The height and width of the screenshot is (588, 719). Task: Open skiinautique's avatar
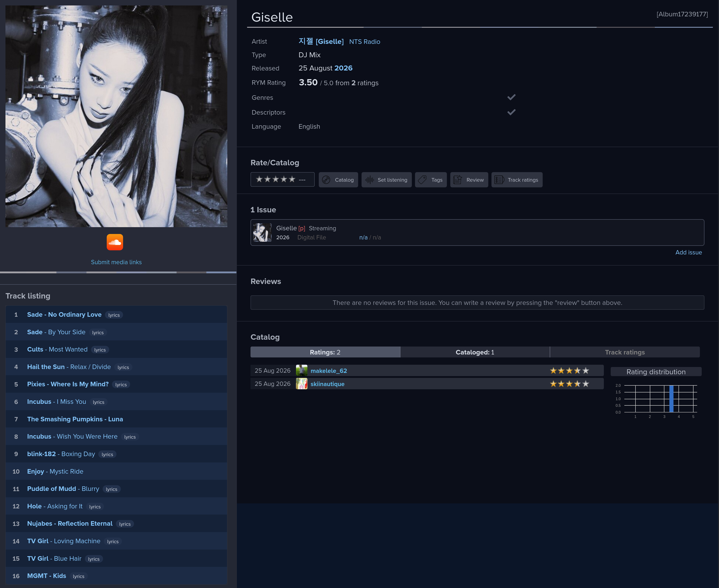coord(301,384)
